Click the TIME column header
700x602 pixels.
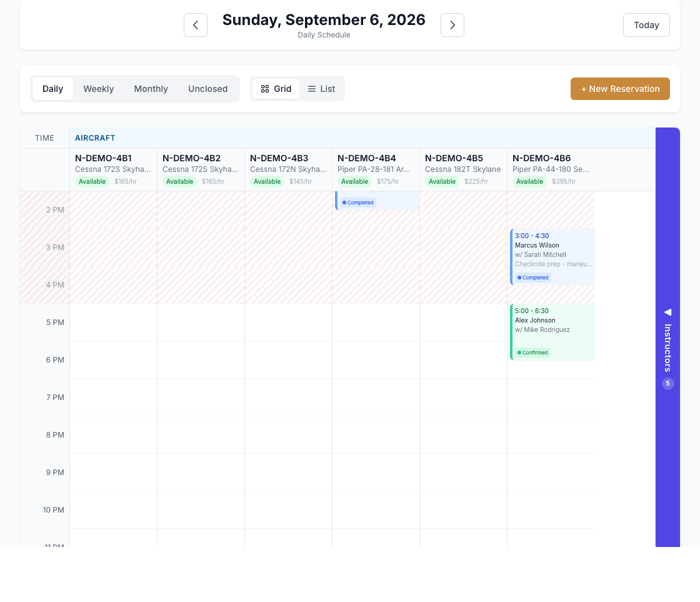pos(44,138)
